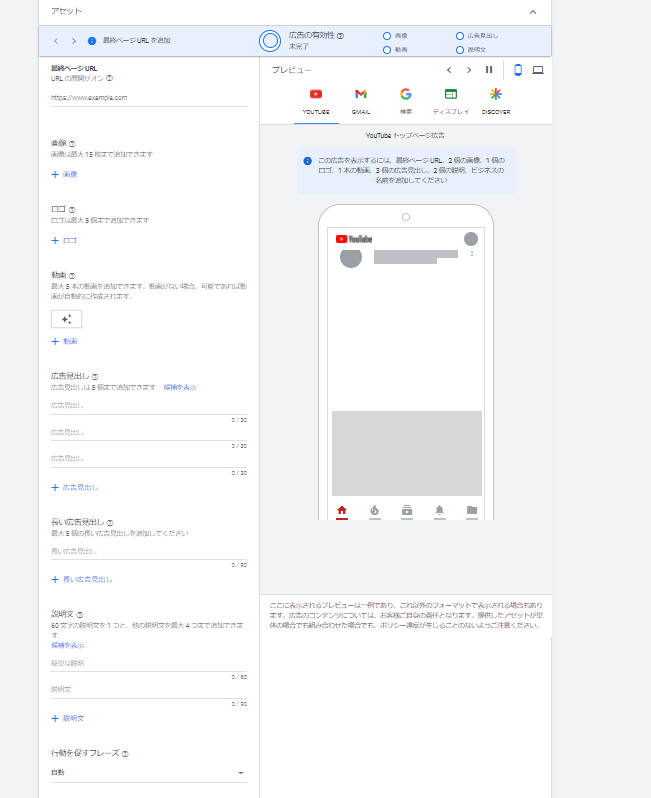The image size is (651, 798).
Task: Select the Gmail preview tab
Action: (x=361, y=102)
